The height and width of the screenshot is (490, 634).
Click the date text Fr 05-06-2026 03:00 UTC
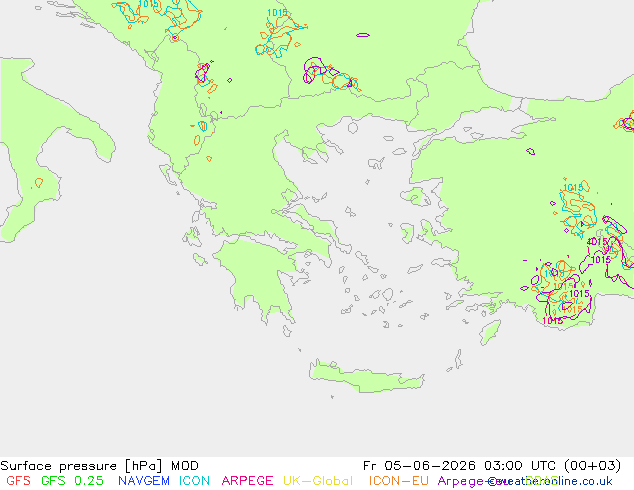point(461,466)
